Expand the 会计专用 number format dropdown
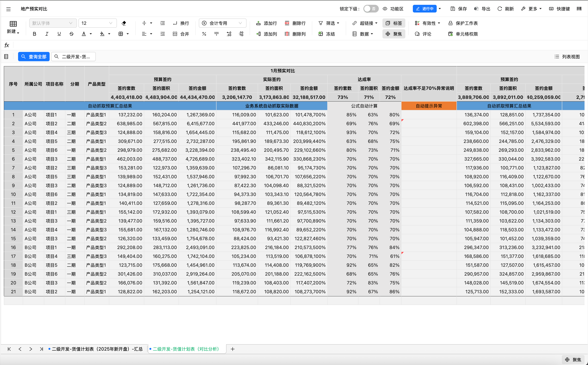Image resolution: width=588 pixels, height=365 pixels. coord(222,23)
